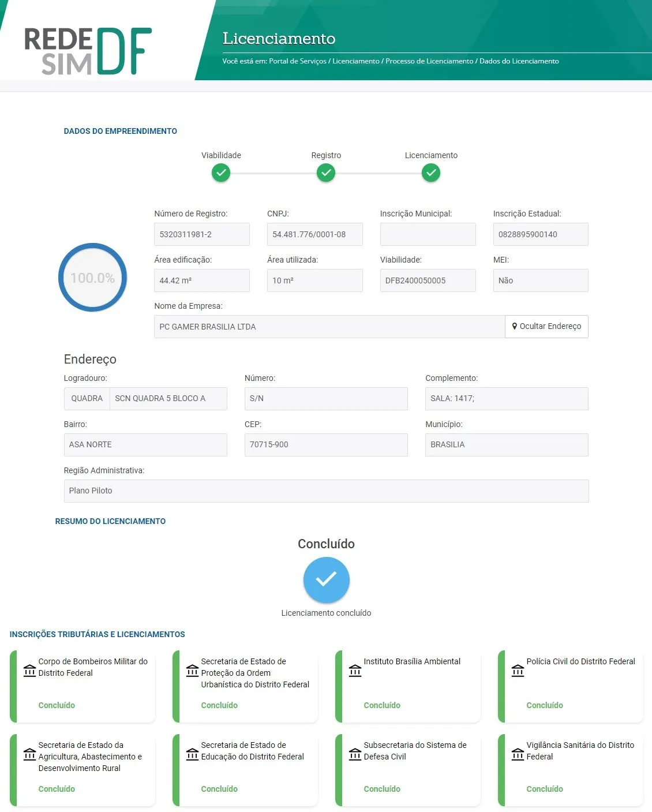Click the Vigilância Sanitária building icon
This screenshot has width=652, height=812.
tap(518, 754)
